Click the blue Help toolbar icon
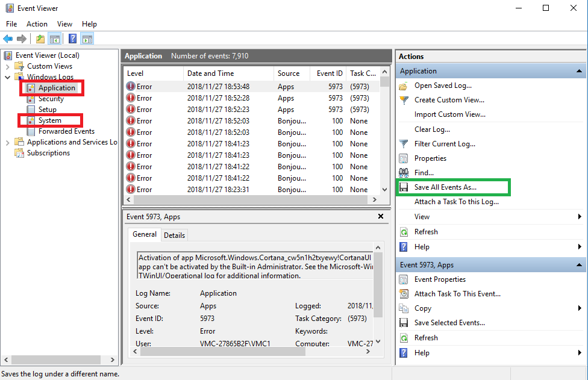The height and width of the screenshot is (380, 588). pyautogui.click(x=73, y=39)
